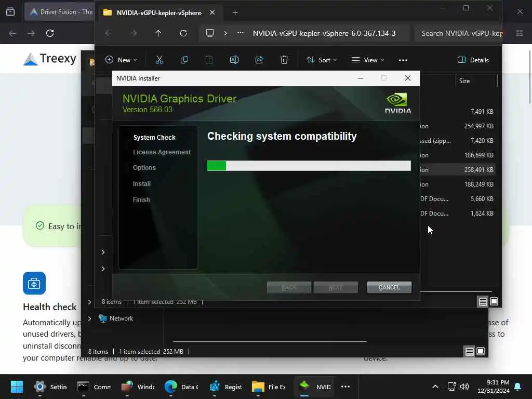This screenshot has width=532, height=399.
Task: Click the compatibility check progress bar
Action: [309, 166]
